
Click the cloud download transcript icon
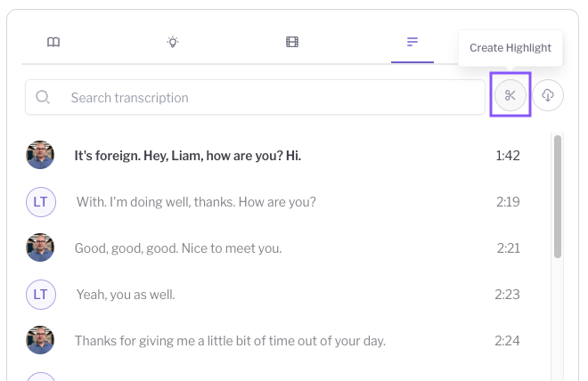point(548,95)
